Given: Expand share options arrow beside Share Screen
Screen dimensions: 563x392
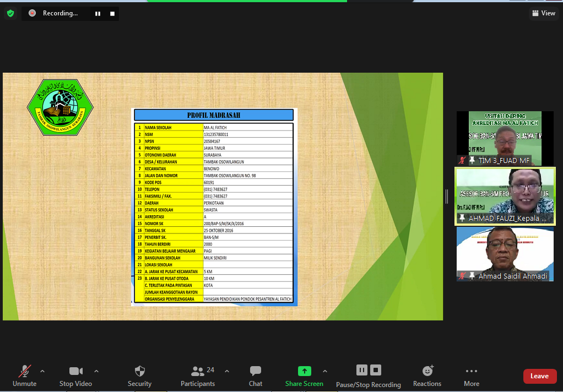Looking at the screenshot, I should (324, 371).
